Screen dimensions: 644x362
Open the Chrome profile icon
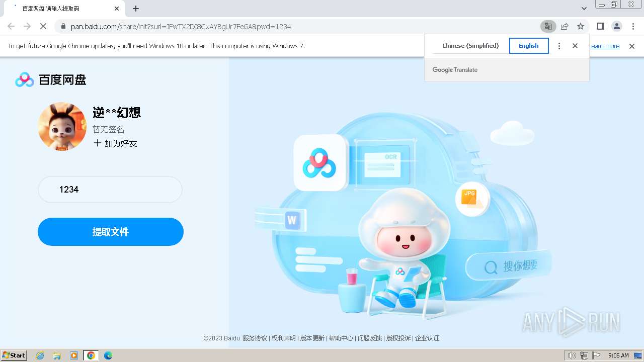[x=616, y=26]
